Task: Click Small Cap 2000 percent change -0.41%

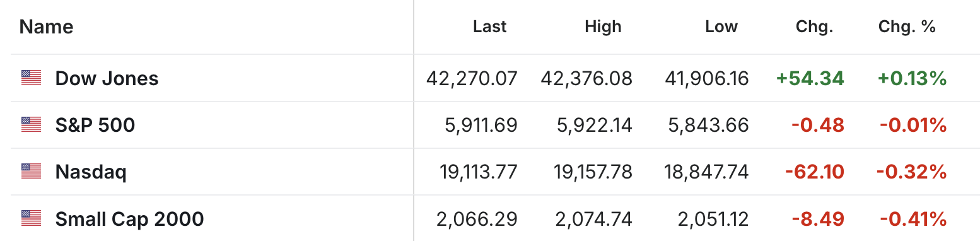Action: pos(913,219)
